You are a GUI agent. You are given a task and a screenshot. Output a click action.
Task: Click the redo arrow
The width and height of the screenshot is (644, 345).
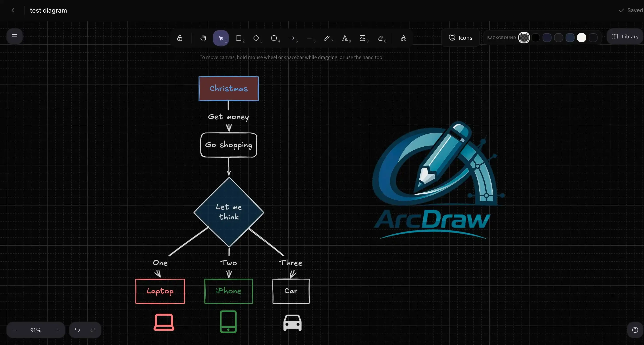point(93,330)
